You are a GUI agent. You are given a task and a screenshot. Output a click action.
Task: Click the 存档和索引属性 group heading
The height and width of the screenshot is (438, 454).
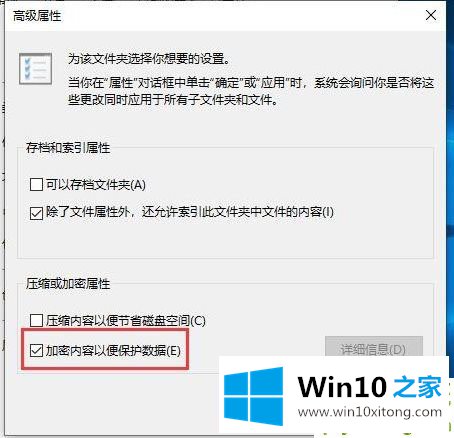point(68,148)
